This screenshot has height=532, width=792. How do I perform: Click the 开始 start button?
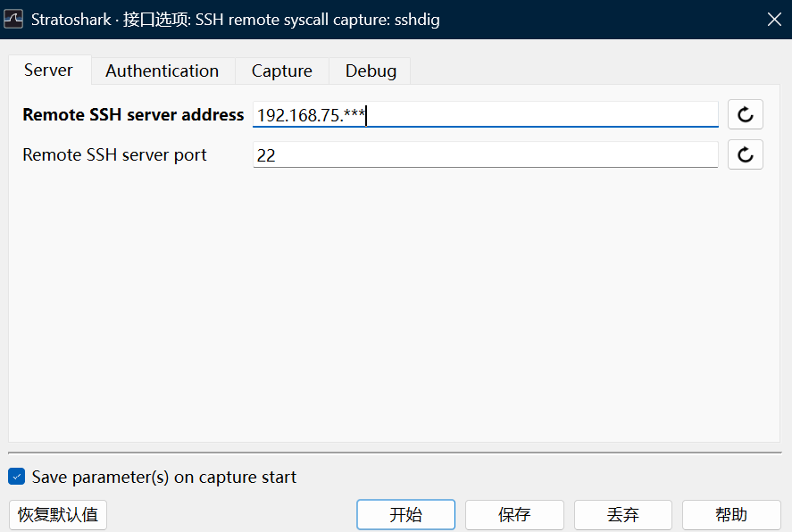(405, 514)
